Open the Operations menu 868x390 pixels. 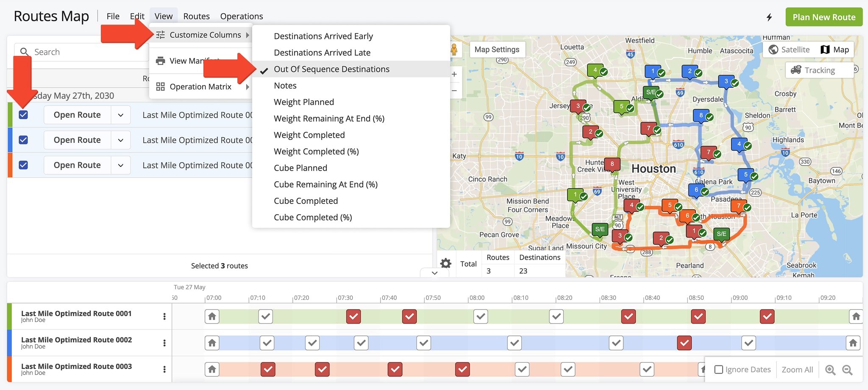coord(241,16)
